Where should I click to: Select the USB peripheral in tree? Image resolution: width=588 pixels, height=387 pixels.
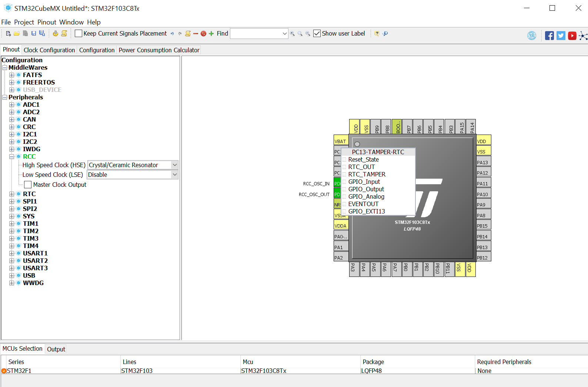(x=29, y=275)
